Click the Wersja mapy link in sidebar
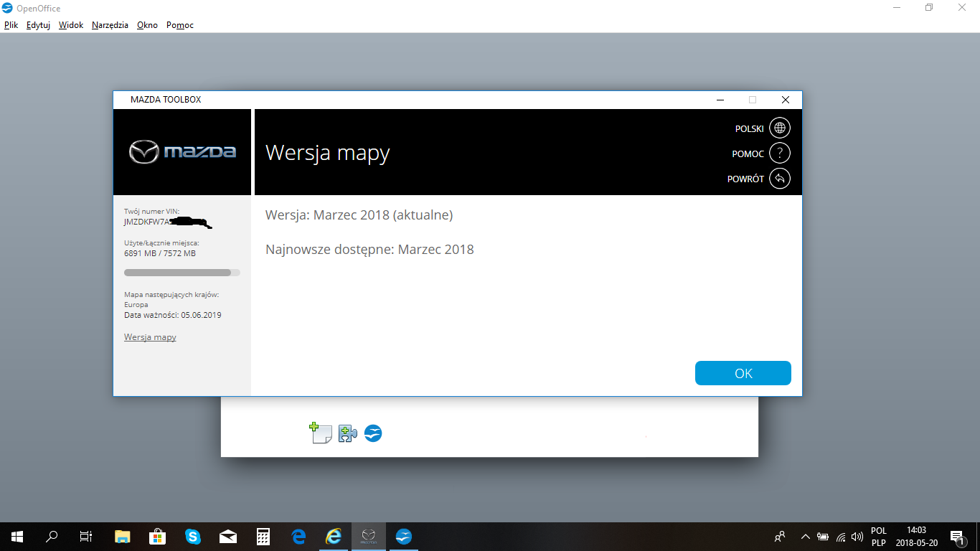This screenshot has width=980, height=551. pos(150,337)
